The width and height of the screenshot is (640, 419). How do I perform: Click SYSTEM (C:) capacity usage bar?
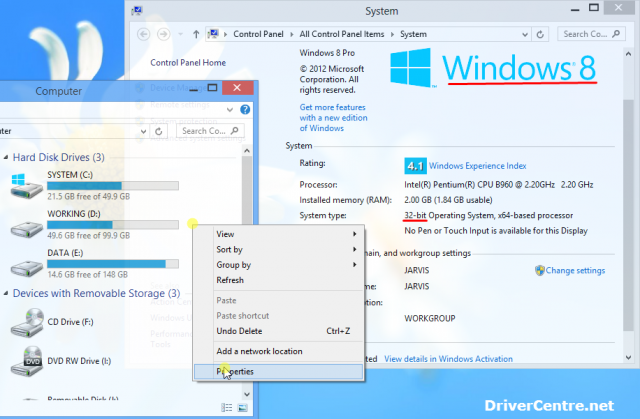tap(113, 186)
